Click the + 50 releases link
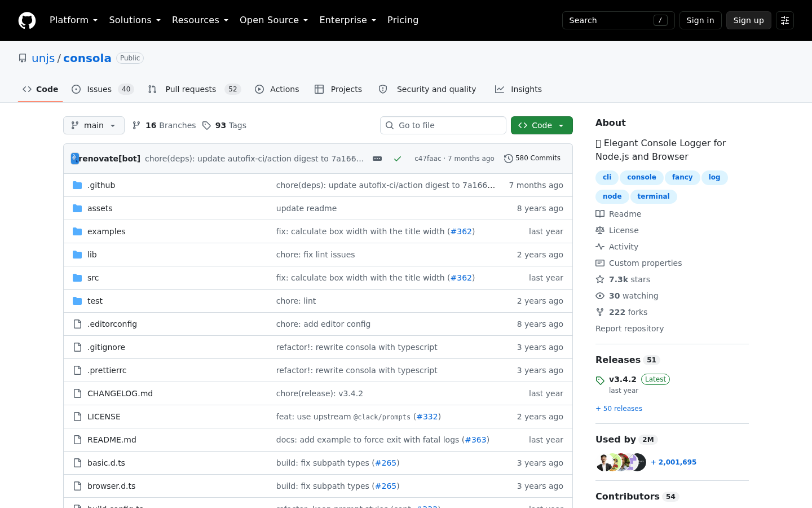 point(619,409)
